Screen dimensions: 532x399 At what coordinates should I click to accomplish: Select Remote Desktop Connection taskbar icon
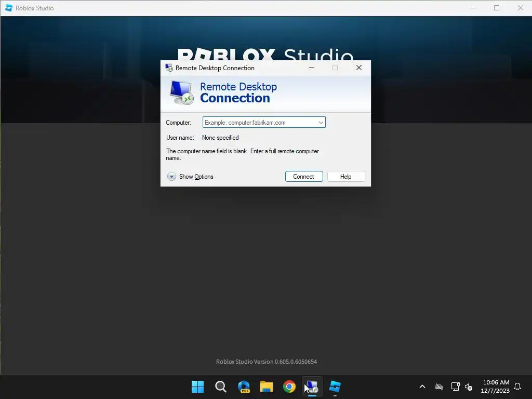click(x=312, y=387)
